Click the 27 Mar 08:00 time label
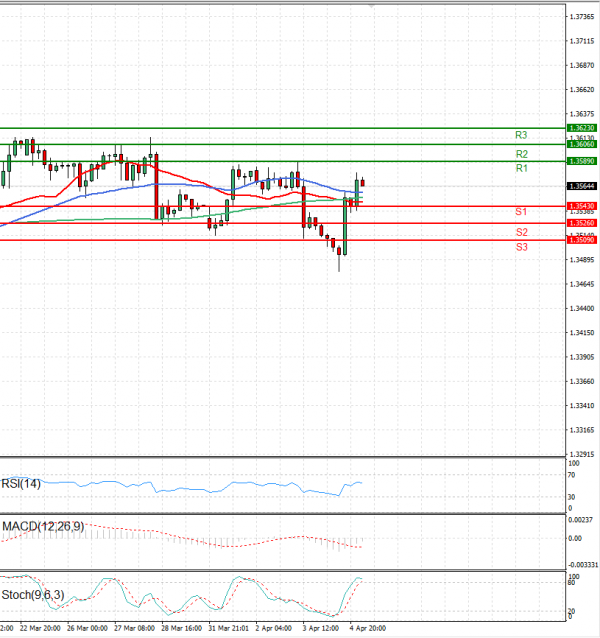The image size is (600, 638). click(134, 628)
